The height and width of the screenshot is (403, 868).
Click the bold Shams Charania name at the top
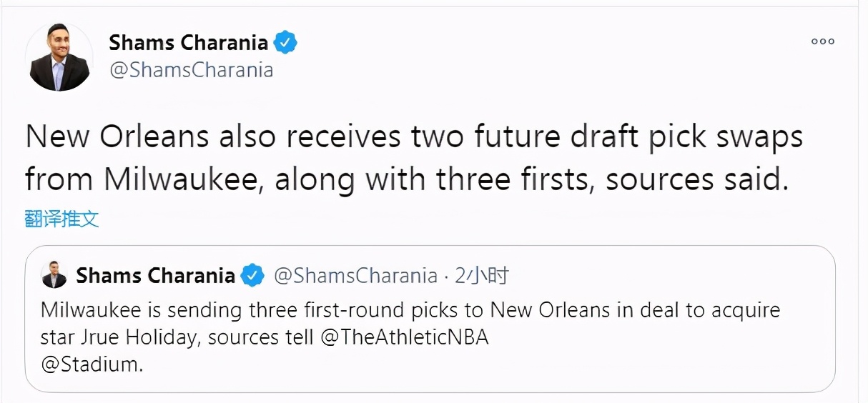coord(188,43)
